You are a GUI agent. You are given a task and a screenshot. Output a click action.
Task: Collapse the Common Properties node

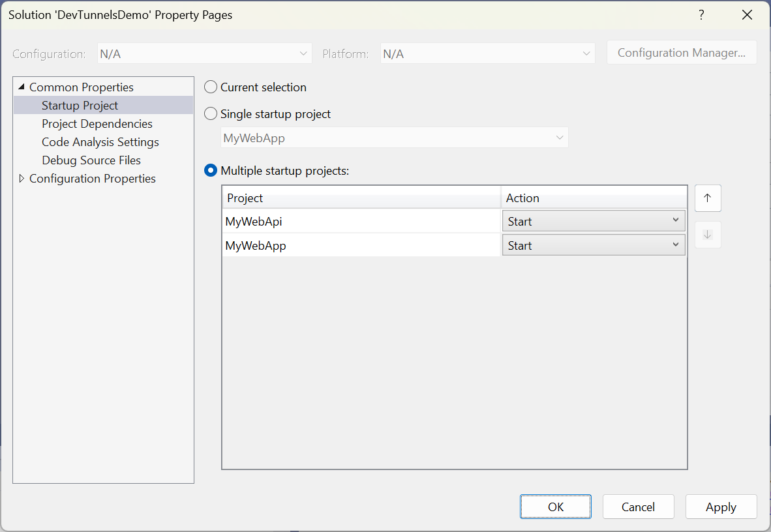tap(22, 86)
